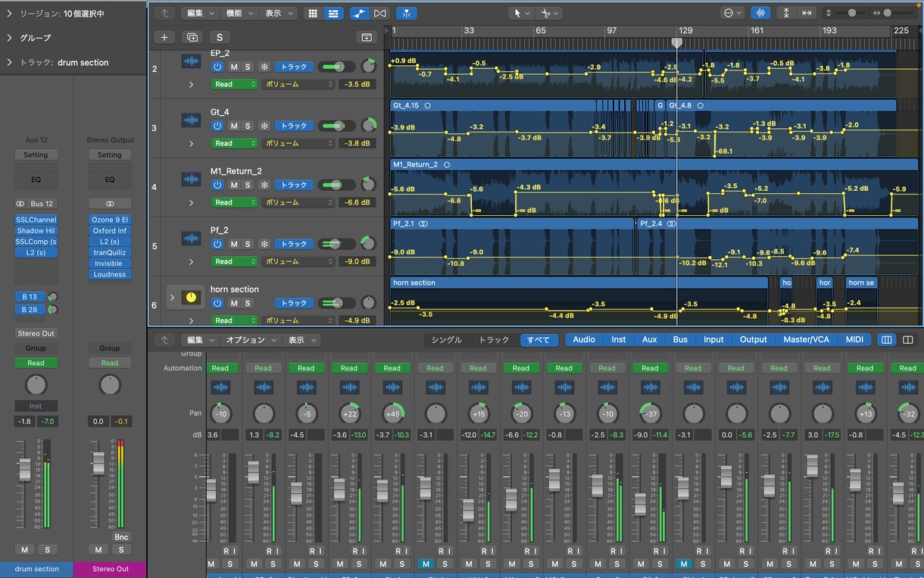Click the duplicate track icon
Image resolution: width=924 pixels, height=578 pixels.
coord(192,37)
